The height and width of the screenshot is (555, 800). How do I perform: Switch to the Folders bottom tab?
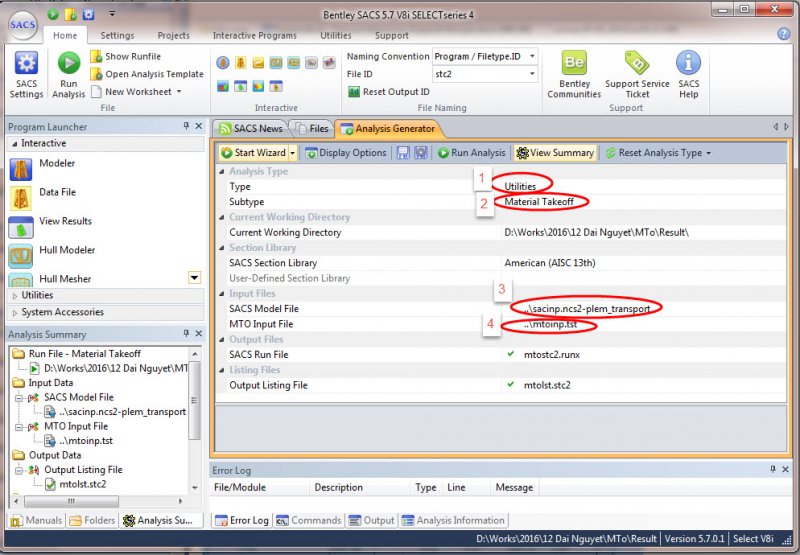(x=92, y=520)
